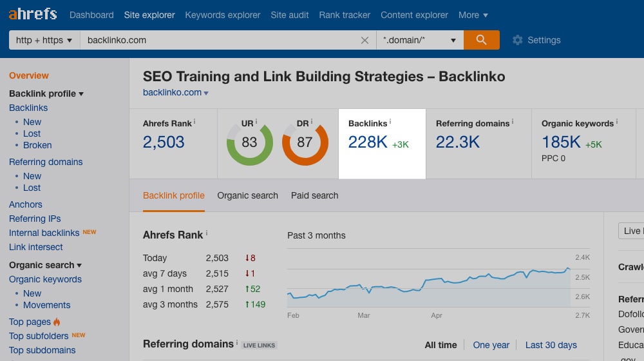
Task: Open Site explorer in top navigation
Action: [149, 15]
